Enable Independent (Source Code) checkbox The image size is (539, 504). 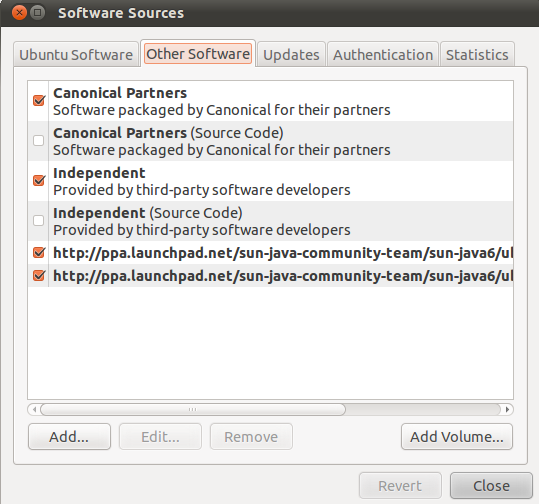coord(38,220)
